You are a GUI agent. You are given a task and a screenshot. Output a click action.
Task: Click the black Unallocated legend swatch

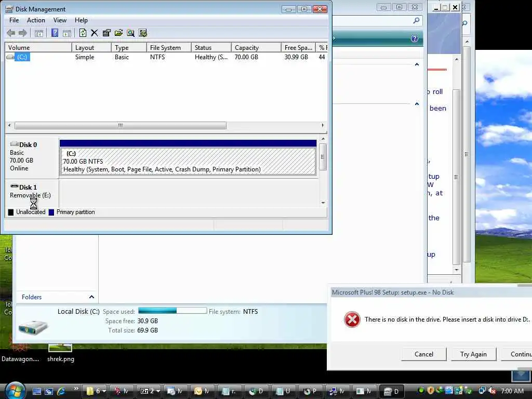tap(11, 212)
